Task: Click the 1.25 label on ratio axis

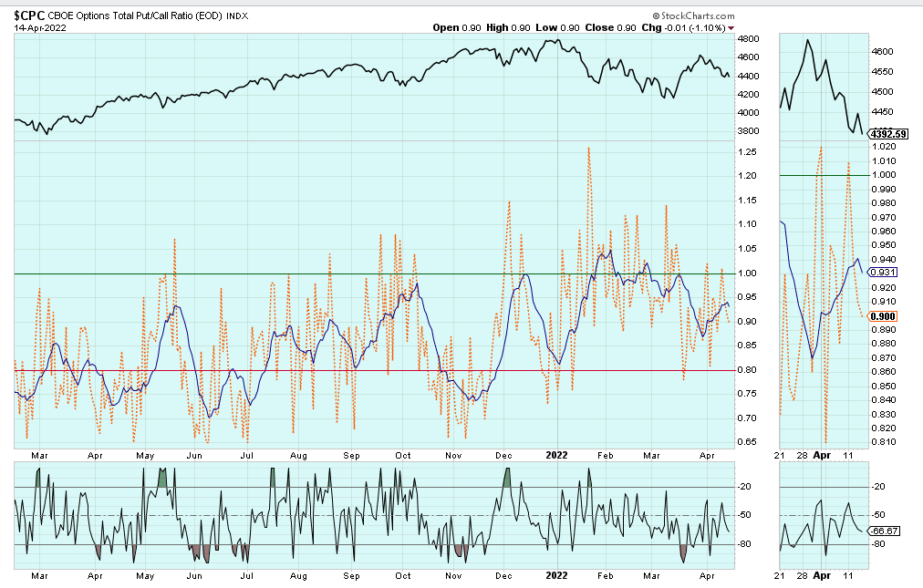Action: coord(749,176)
